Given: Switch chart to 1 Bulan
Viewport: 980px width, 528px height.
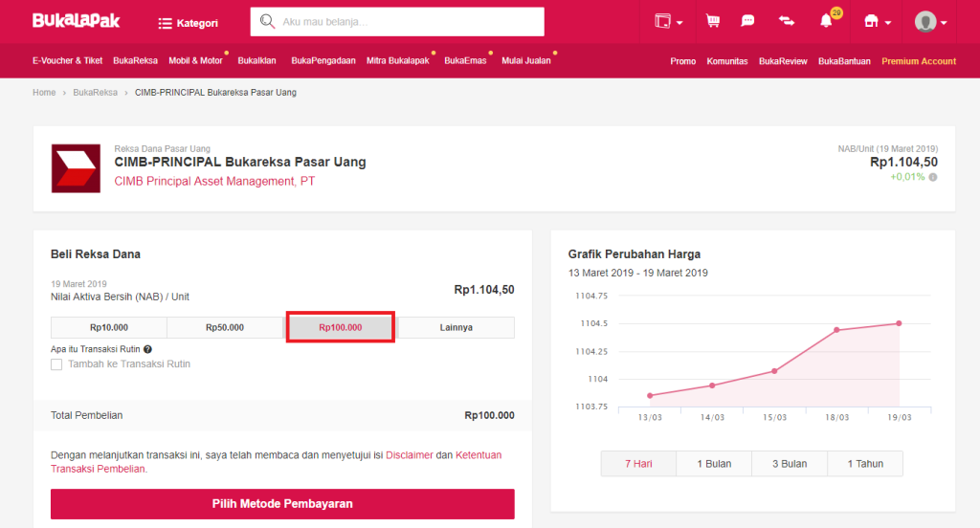Looking at the screenshot, I should tap(714, 464).
